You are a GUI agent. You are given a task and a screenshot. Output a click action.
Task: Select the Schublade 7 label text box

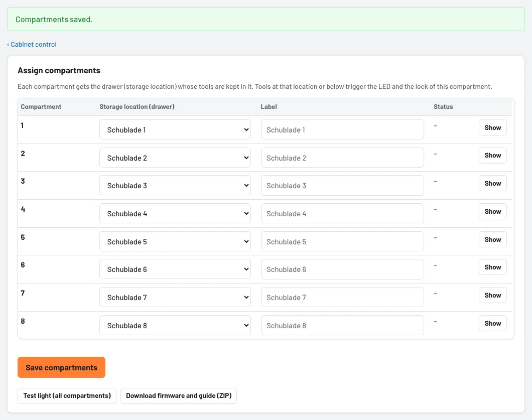coord(342,298)
